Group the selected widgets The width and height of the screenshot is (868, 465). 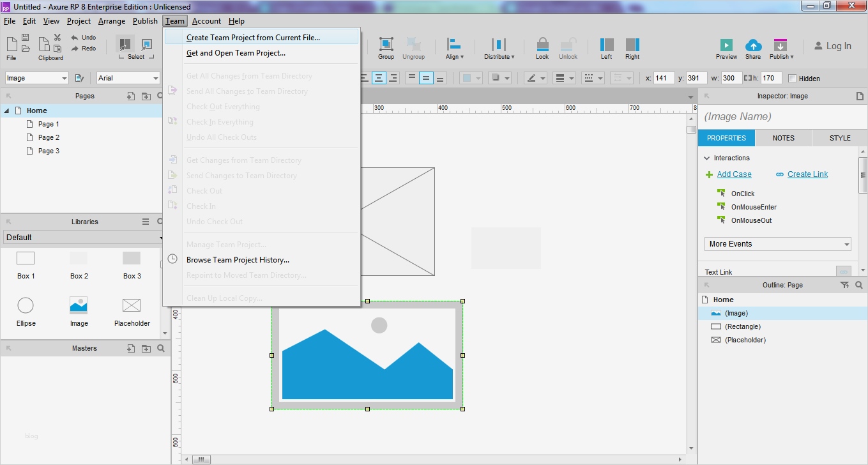(x=386, y=48)
